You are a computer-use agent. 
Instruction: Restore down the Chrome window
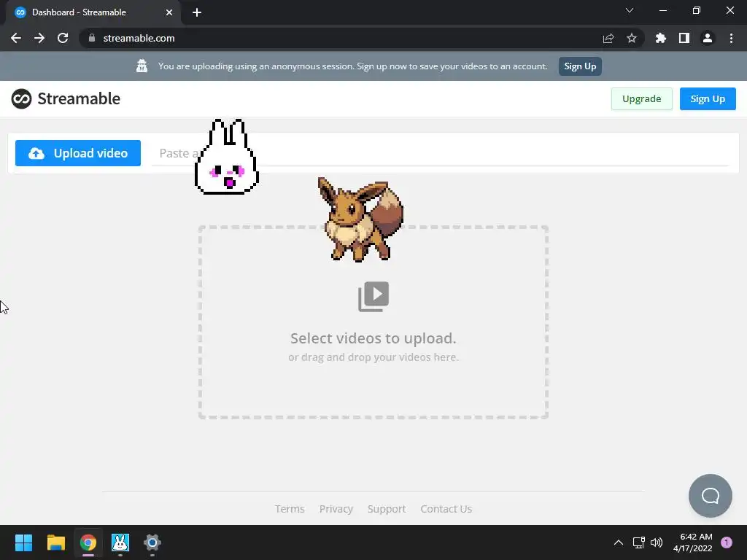coord(697,10)
